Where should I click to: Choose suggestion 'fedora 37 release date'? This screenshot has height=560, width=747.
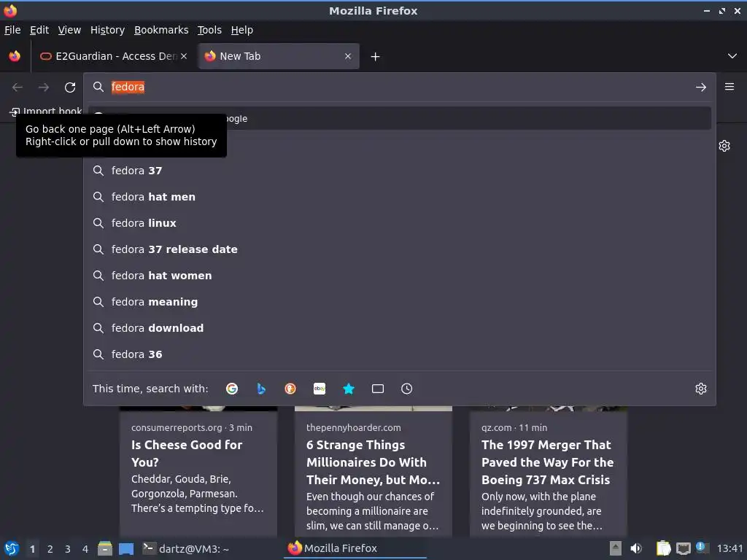[x=399, y=249]
